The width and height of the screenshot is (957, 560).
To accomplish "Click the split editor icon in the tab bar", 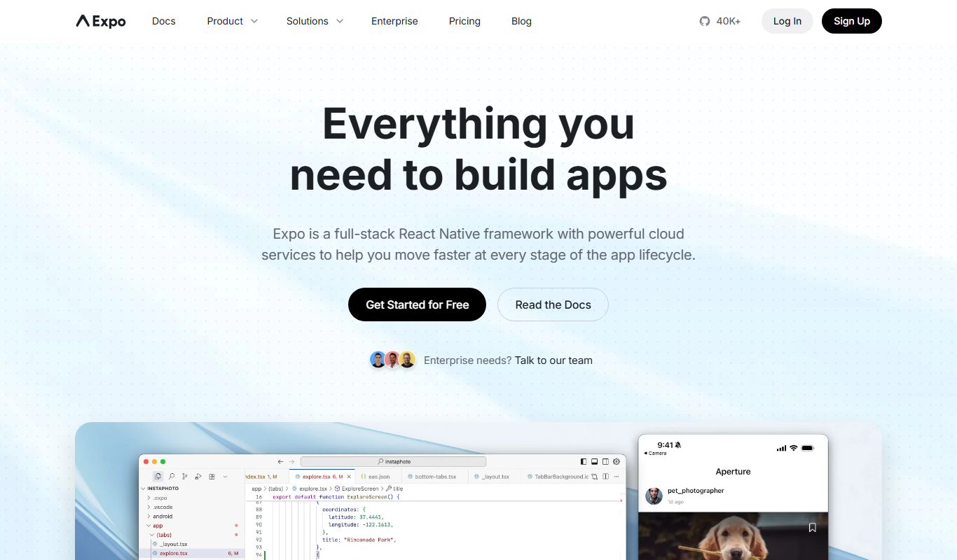I will click(605, 477).
